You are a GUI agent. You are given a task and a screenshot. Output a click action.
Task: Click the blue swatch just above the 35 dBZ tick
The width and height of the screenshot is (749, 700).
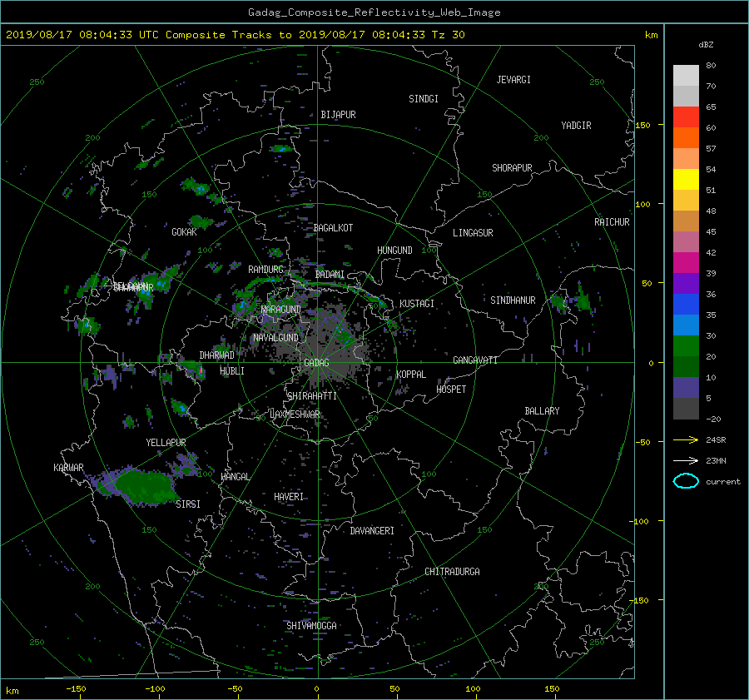click(686, 304)
